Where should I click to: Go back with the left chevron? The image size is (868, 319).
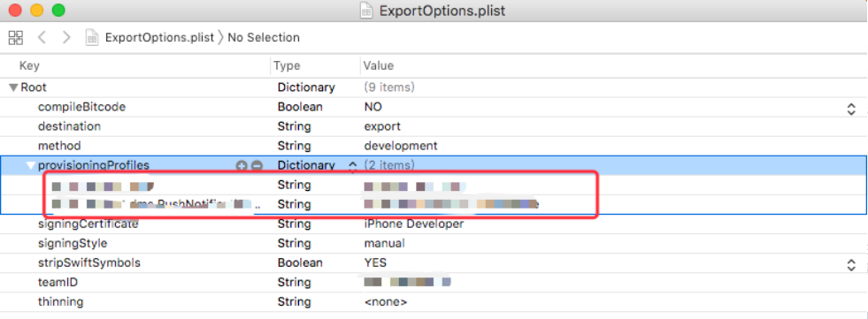point(42,38)
